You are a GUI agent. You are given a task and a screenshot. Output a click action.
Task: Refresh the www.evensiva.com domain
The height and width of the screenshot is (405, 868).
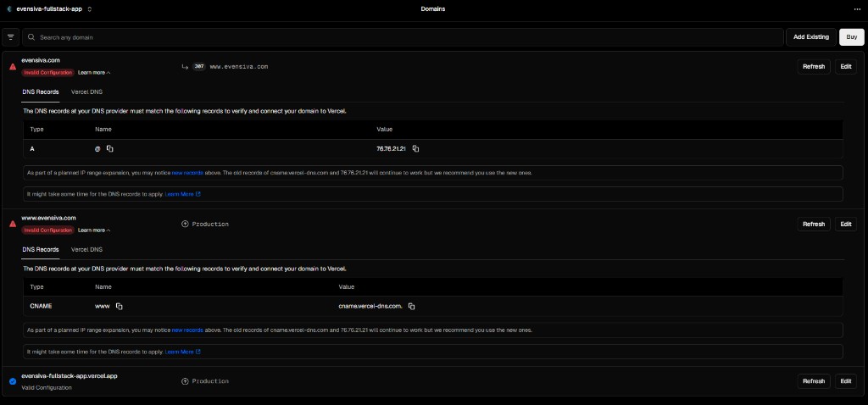click(814, 224)
